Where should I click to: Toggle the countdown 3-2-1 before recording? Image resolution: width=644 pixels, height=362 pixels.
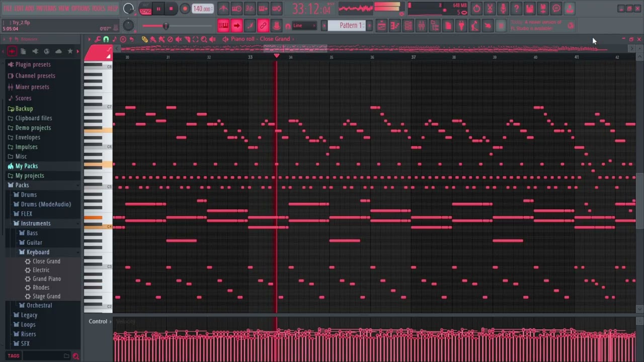250,9
